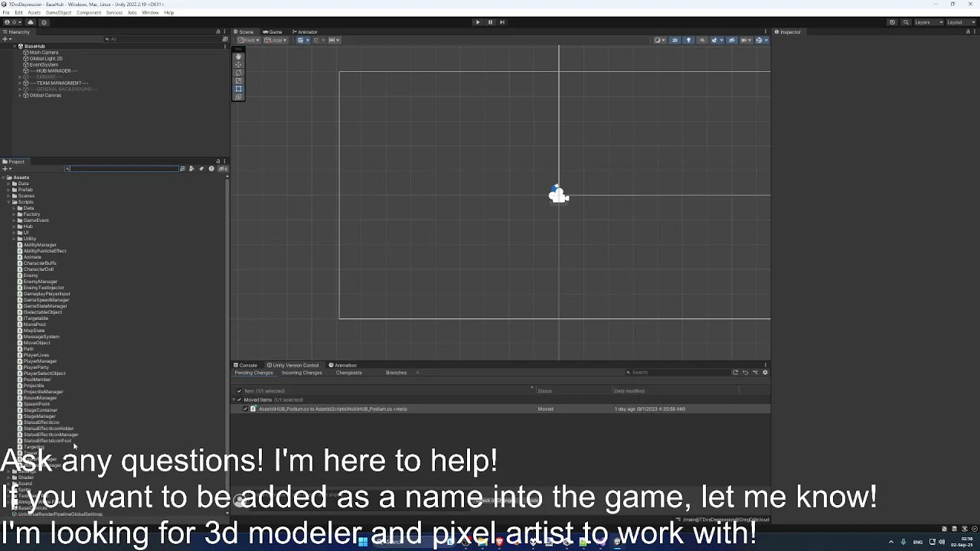
Task: Toggle the Moved items group checkbox
Action: (x=239, y=399)
